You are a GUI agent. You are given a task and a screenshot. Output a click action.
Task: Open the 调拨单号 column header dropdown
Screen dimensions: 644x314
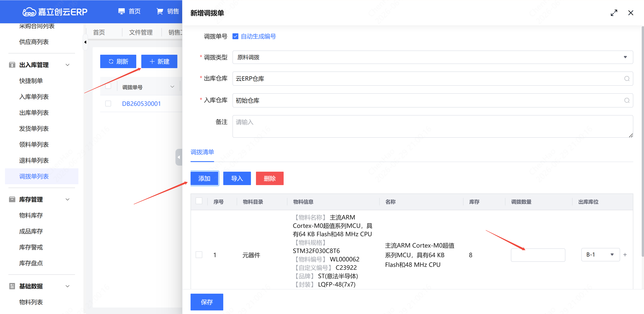coord(172,87)
